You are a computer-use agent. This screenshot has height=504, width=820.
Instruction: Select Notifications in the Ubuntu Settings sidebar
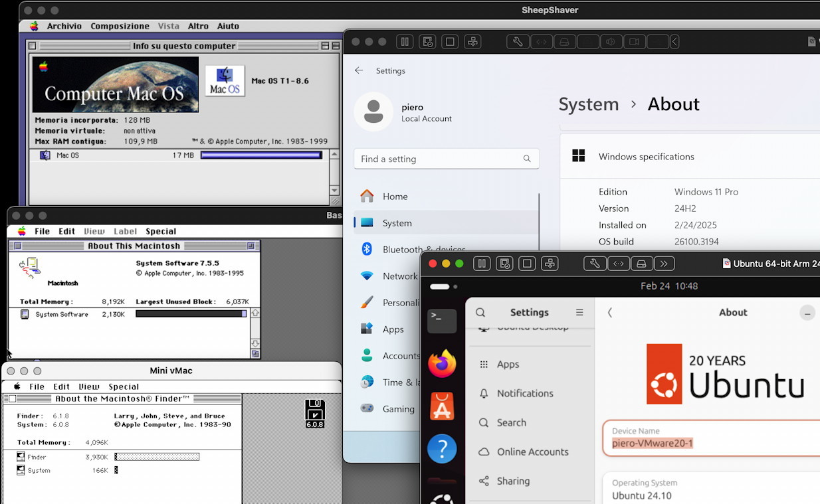click(530, 393)
